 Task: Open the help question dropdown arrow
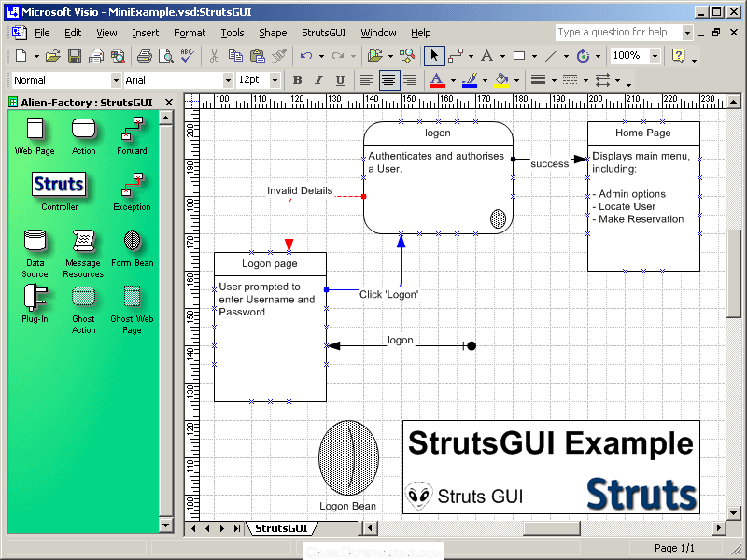tap(687, 33)
